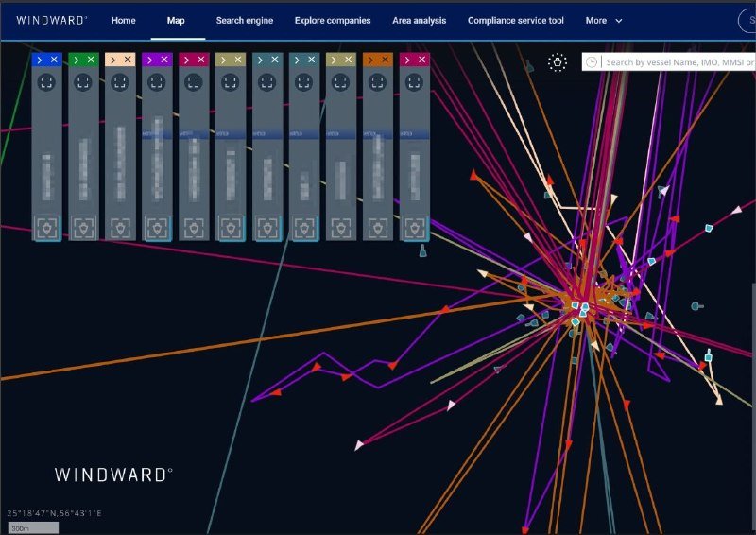756x535 pixels.
Task: Click ship locate icon on peach card
Action: tap(120, 228)
